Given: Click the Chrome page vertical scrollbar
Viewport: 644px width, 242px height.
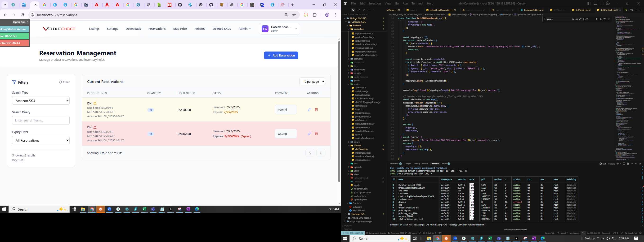Looking at the screenshot, I should [x=339, y=111].
